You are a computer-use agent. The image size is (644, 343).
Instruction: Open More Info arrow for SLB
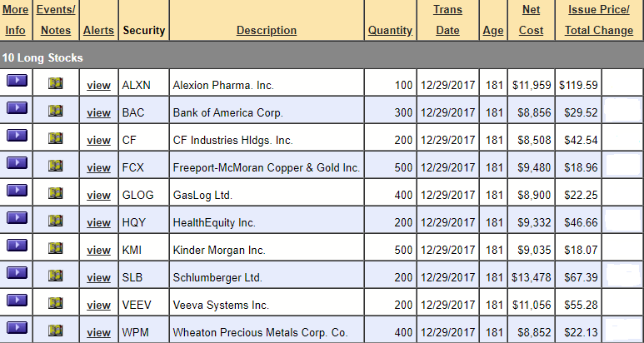[17, 273]
